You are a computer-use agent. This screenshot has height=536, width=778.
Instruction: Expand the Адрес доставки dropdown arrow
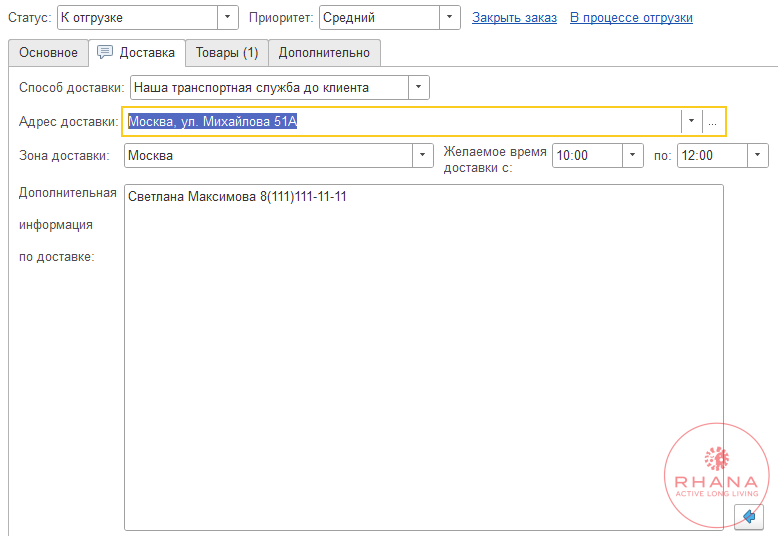pos(691,122)
